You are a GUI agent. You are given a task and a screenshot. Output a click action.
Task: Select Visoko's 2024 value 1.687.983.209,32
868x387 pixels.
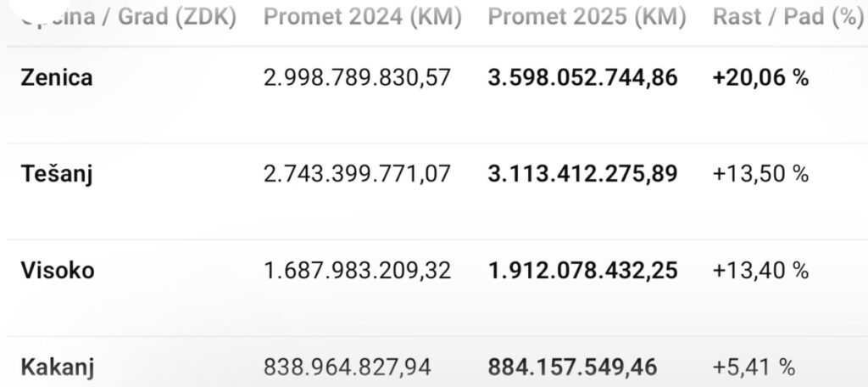358,271
